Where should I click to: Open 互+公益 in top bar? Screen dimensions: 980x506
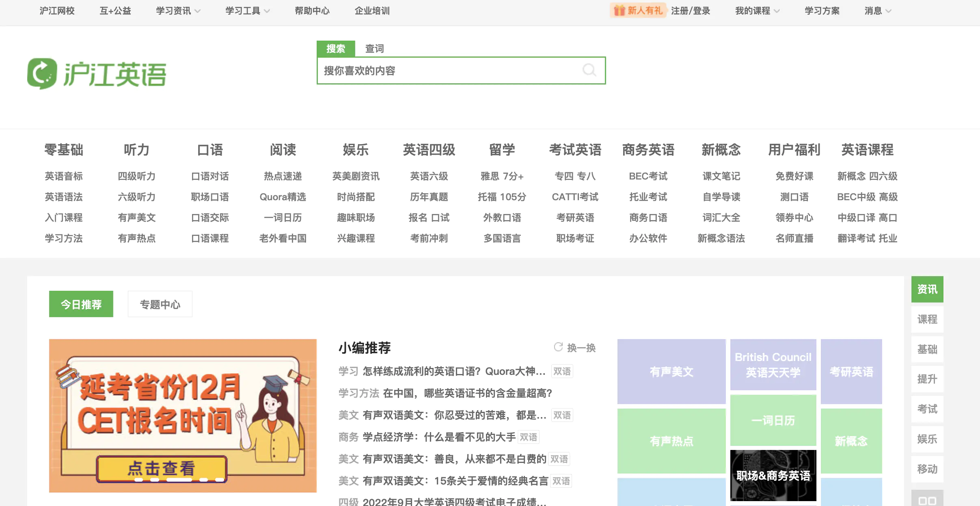(x=115, y=11)
